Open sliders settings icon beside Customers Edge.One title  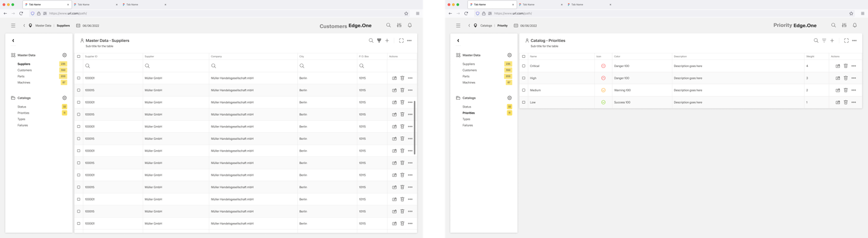[399, 25]
